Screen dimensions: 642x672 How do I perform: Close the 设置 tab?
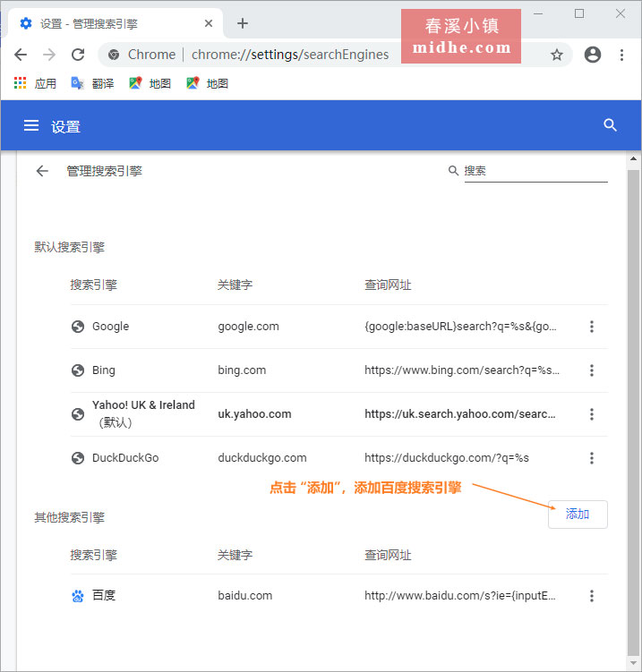pyautogui.click(x=209, y=23)
